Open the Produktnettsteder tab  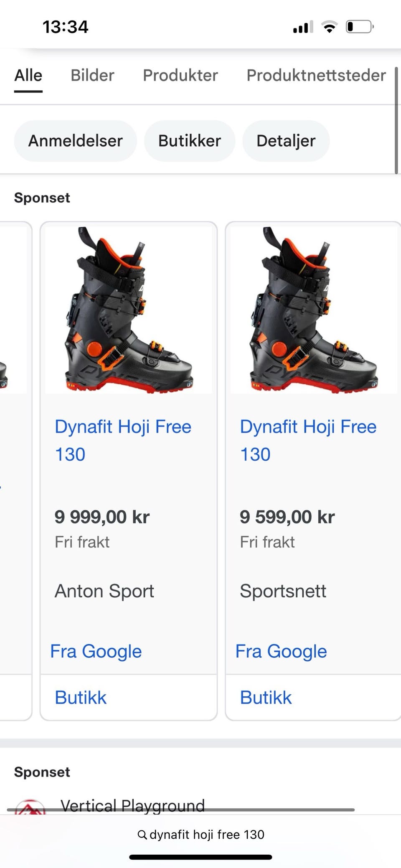pyautogui.click(x=316, y=75)
